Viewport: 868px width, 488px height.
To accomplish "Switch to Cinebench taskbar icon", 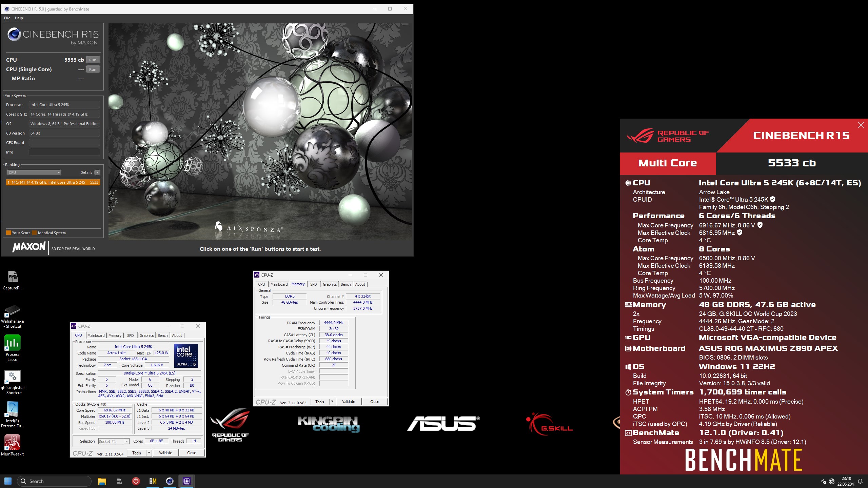I will 170,481.
